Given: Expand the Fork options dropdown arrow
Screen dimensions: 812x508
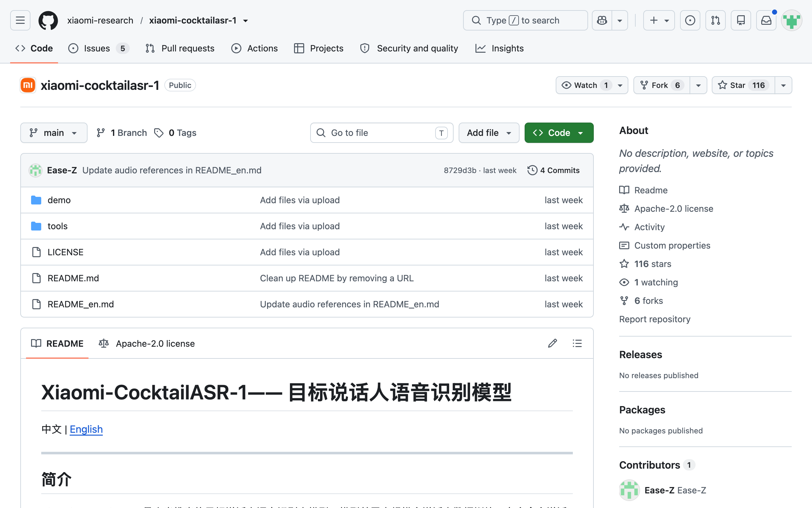Looking at the screenshot, I should [x=698, y=85].
